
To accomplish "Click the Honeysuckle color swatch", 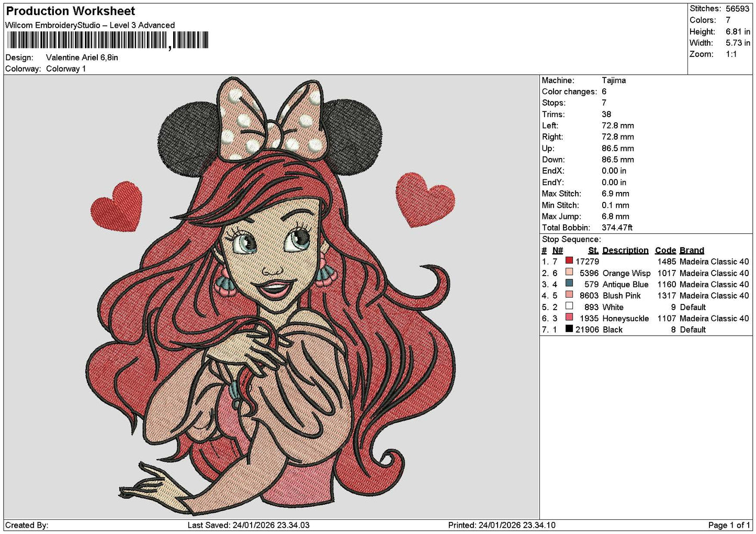I will click(569, 317).
